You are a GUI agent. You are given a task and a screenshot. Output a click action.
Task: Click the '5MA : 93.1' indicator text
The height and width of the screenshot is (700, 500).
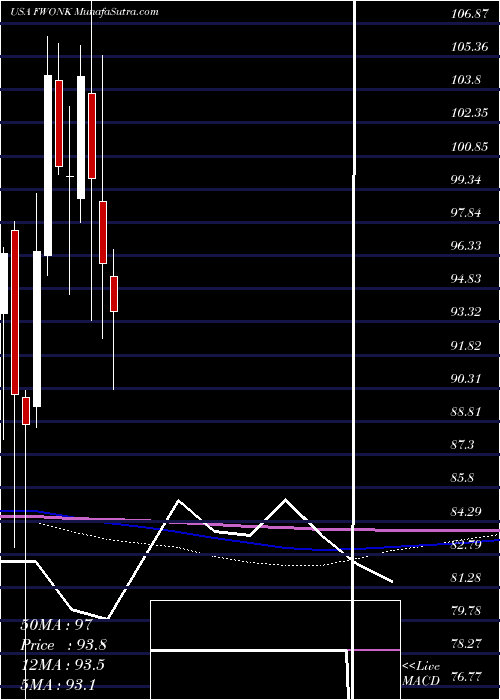point(58,684)
